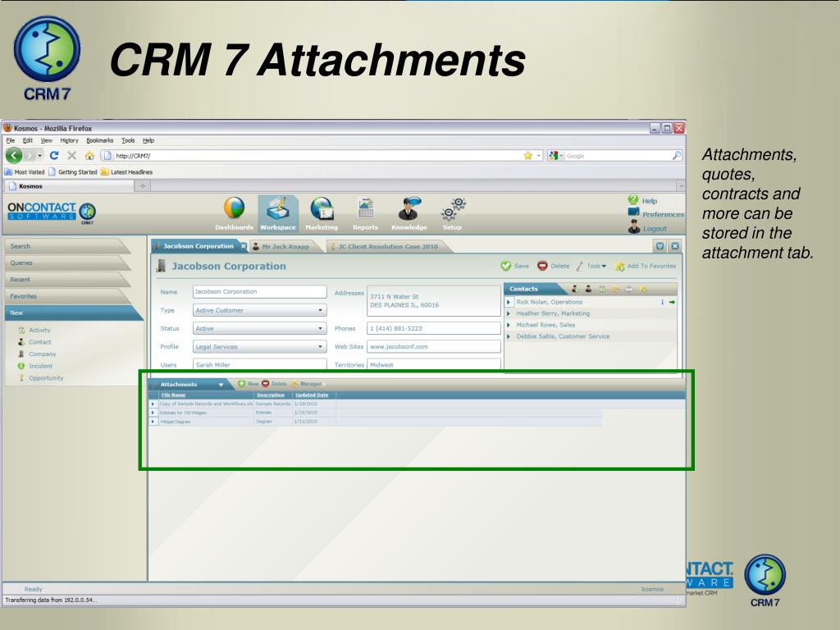This screenshot has height=630, width=840.
Task: Open the Type Active Customer dropdown
Action: tap(321, 310)
